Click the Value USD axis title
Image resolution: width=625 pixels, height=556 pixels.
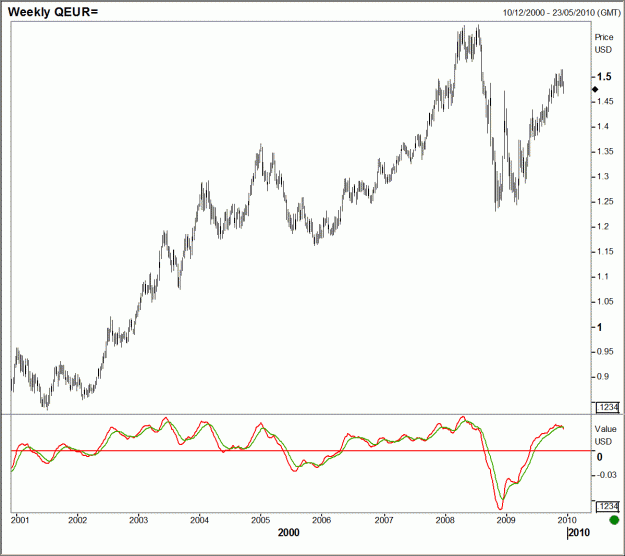(605, 435)
